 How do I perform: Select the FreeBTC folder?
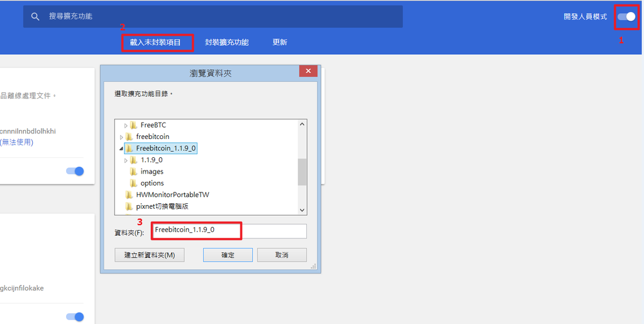(x=153, y=125)
